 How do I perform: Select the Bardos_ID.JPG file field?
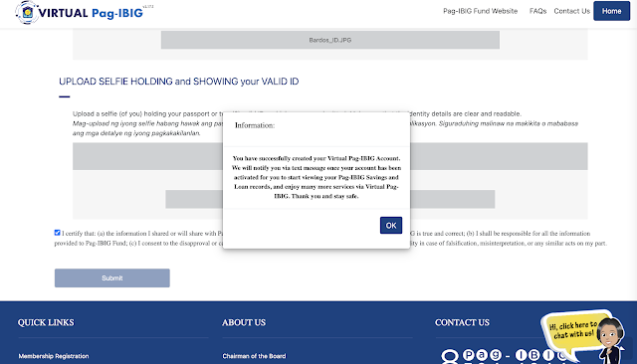pyautogui.click(x=329, y=40)
